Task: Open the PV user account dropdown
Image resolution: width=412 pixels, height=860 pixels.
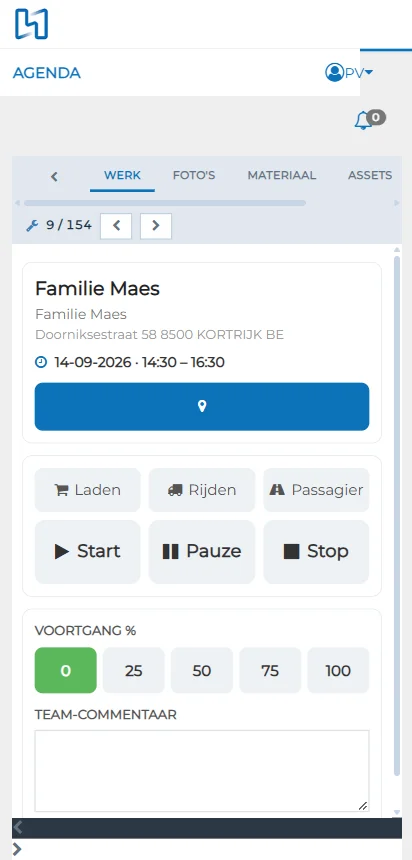Action: pos(349,72)
